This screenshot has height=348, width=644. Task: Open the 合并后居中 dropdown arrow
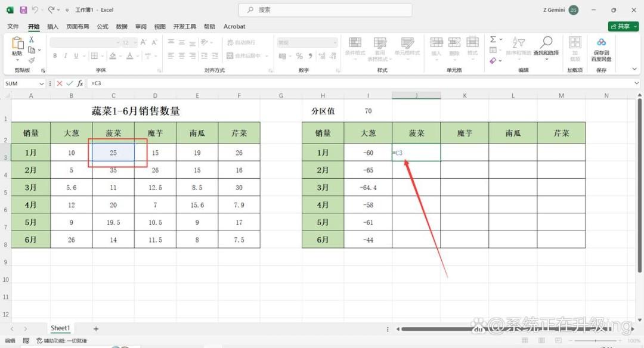[x=267, y=56]
